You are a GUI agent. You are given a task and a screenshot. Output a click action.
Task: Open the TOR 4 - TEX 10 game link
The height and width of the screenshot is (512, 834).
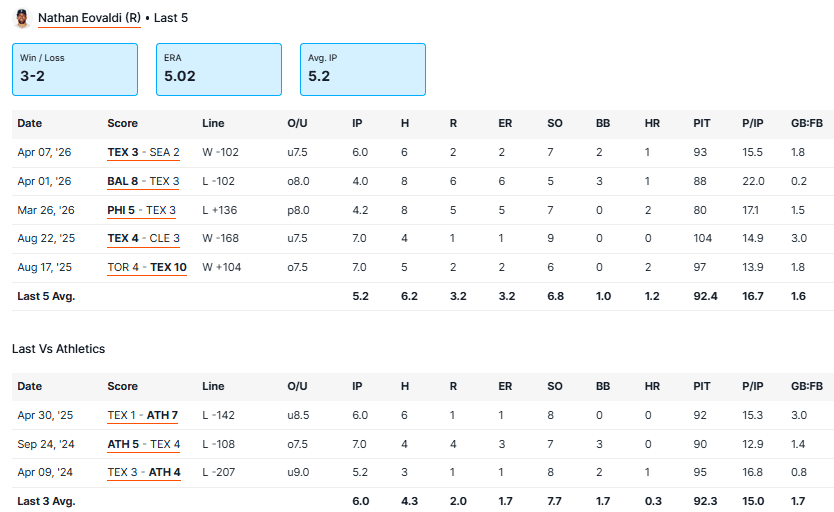coord(146,267)
